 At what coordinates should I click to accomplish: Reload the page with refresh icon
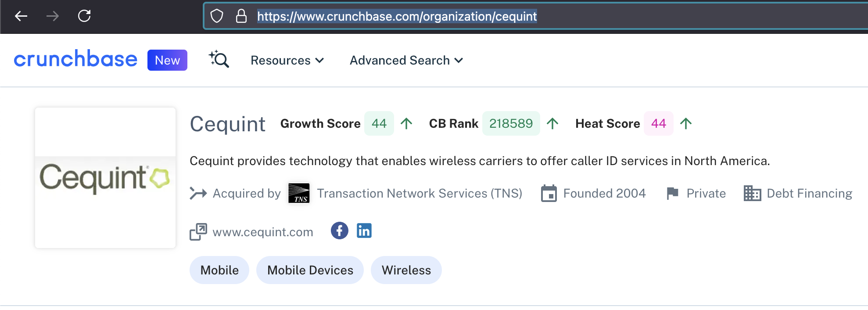click(x=84, y=16)
